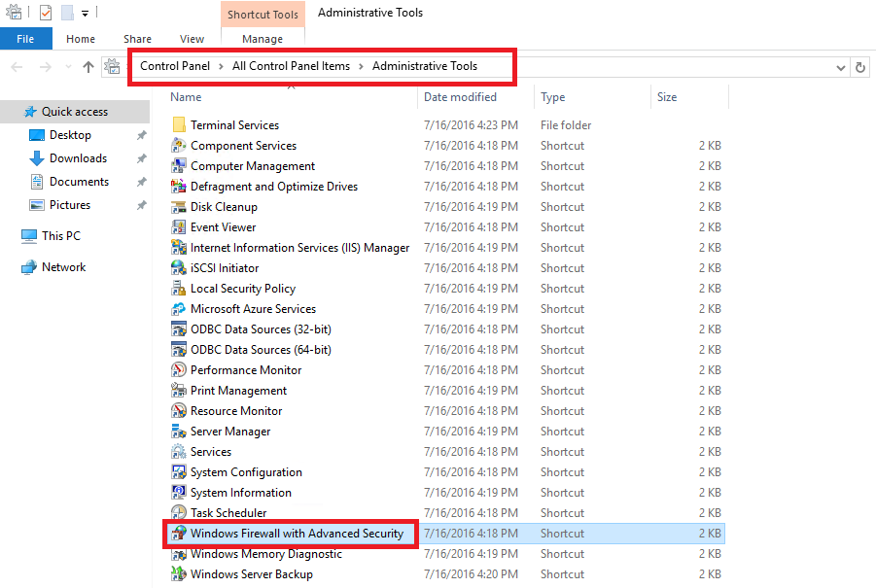Image resolution: width=876 pixels, height=588 pixels.
Task: Click the Microsoft Azure Services icon
Action: click(179, 309)
